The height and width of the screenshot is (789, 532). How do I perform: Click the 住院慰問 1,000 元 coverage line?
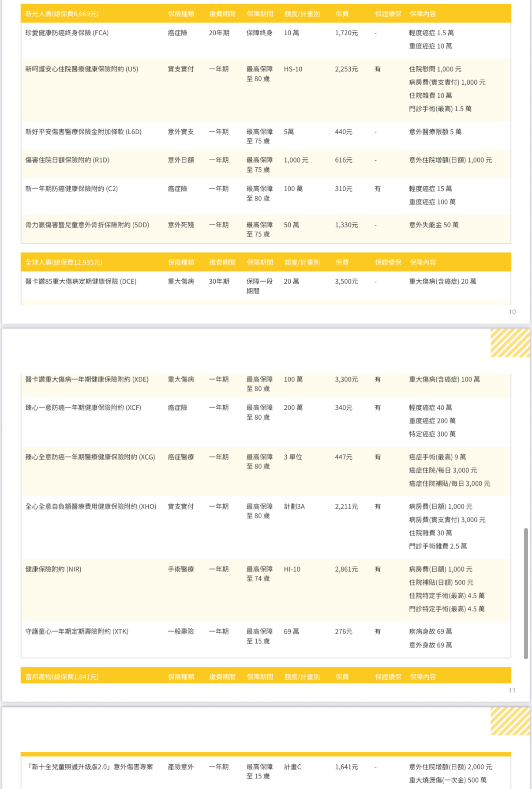pos(435,69)
